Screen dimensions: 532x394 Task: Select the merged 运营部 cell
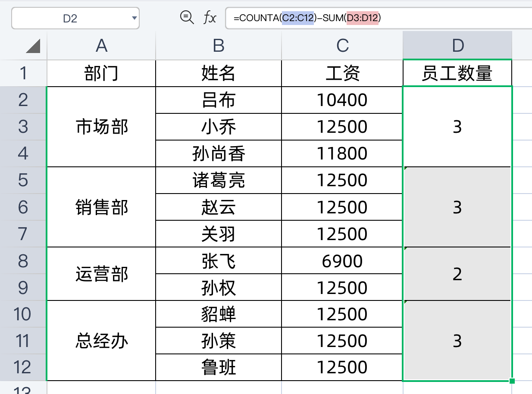point(101,274)
